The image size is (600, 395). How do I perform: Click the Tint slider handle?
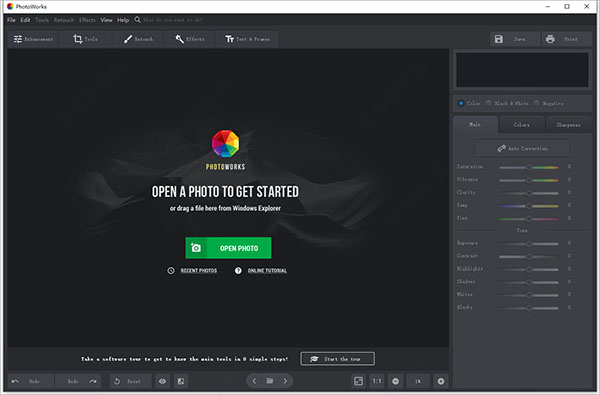point(529,219)
